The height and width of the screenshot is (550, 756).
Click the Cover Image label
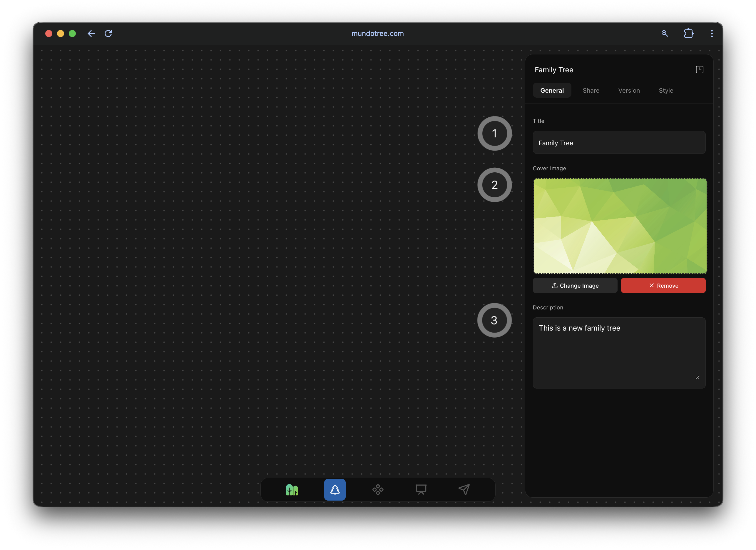(x=549, y=169)
